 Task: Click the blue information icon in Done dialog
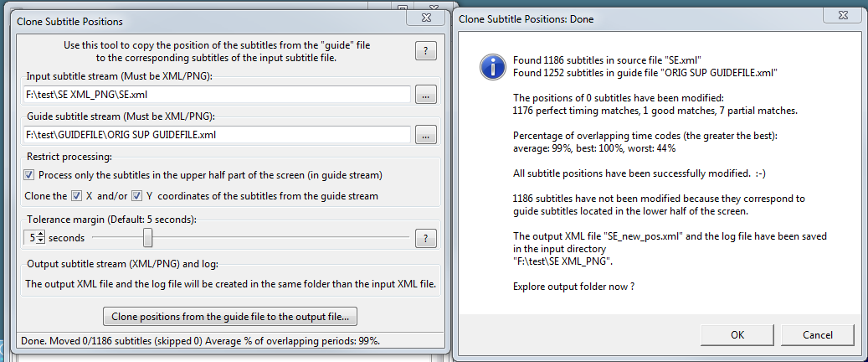tap(494, 66)
